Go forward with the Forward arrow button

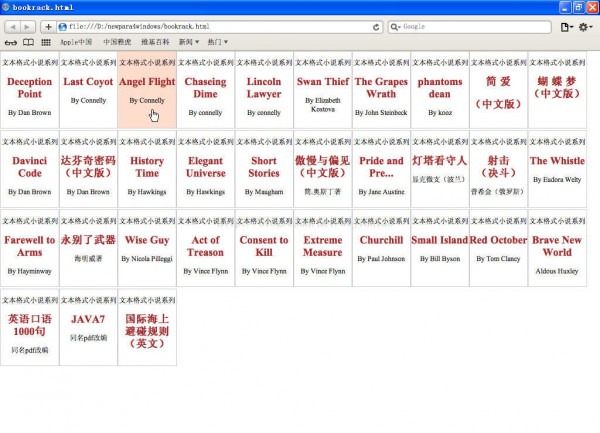point(27,27)
